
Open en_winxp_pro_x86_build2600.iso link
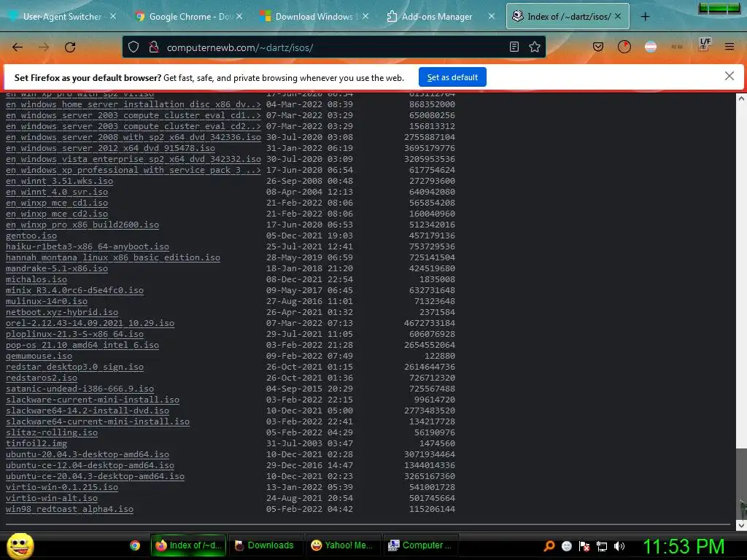coord(82,225)
